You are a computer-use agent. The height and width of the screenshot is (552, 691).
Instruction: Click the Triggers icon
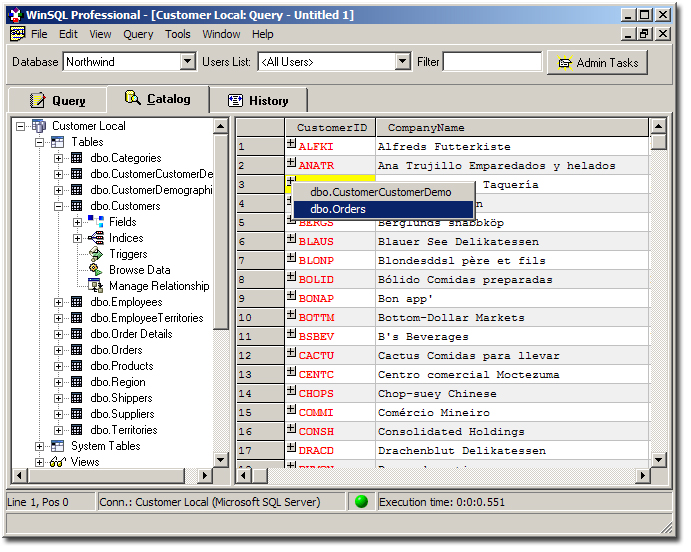(96, 254)
